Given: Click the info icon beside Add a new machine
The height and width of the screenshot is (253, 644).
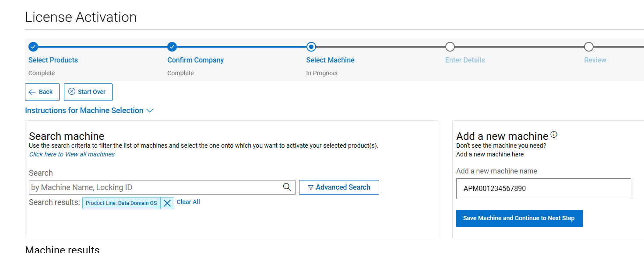Looking at the screenshot, I should click(554, 135).
